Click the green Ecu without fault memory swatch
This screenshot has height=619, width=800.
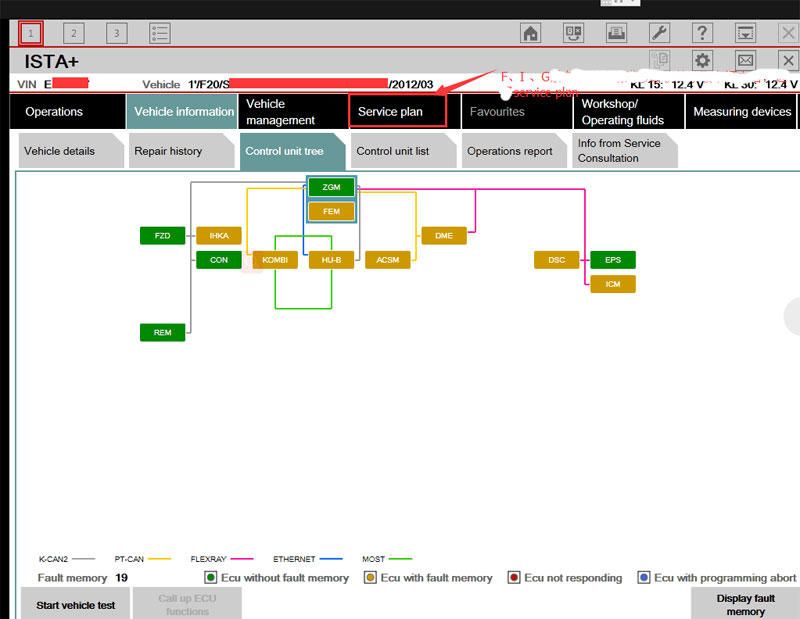(210, 578)
